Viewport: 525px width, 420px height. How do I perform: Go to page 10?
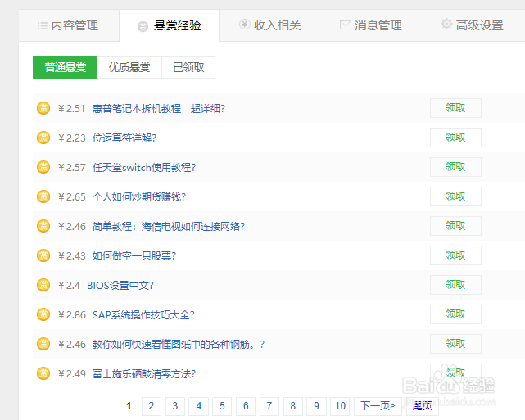[x=340, y=406]
